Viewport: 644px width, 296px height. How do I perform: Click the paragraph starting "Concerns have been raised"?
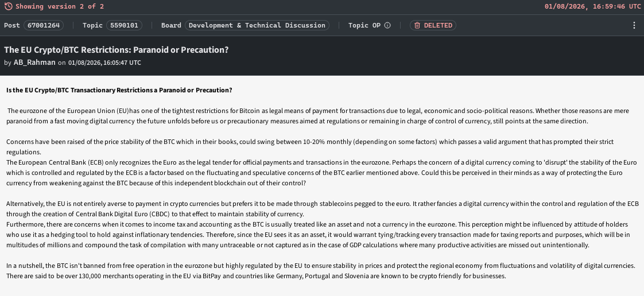(310, 147)
